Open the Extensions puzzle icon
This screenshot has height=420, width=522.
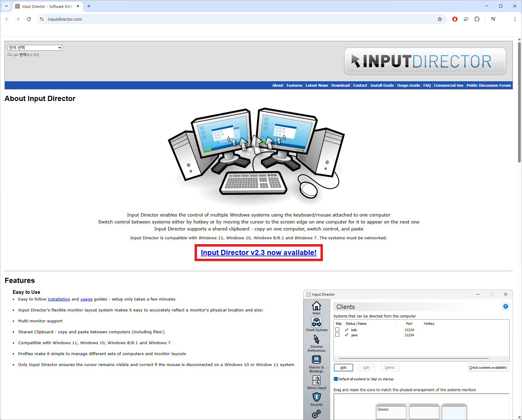(477, 19)
